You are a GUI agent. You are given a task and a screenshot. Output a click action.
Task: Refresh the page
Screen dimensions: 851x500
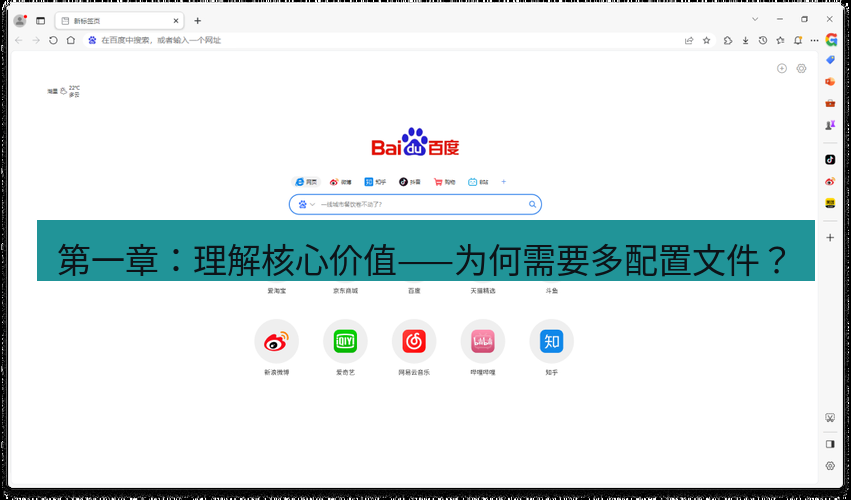click(x=53, y=40)
